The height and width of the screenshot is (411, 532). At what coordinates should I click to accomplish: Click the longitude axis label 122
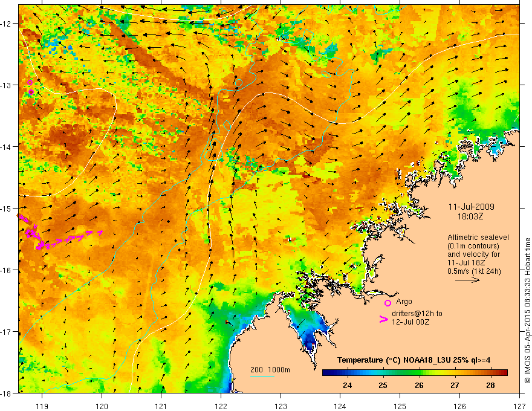tap(221, 406)
